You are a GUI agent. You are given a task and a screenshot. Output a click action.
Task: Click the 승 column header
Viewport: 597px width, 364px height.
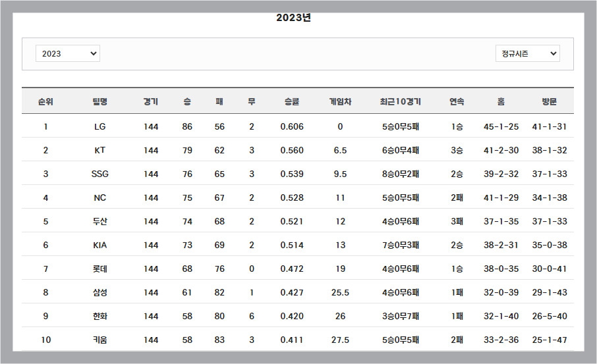click(x=187, y=101)
